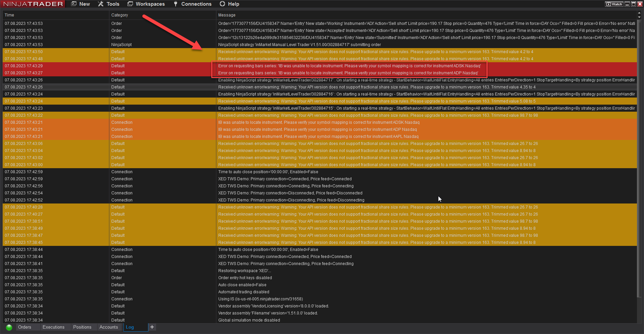Open the New menu
This screenshot has width=644, height=334.
tap(80, 4)
